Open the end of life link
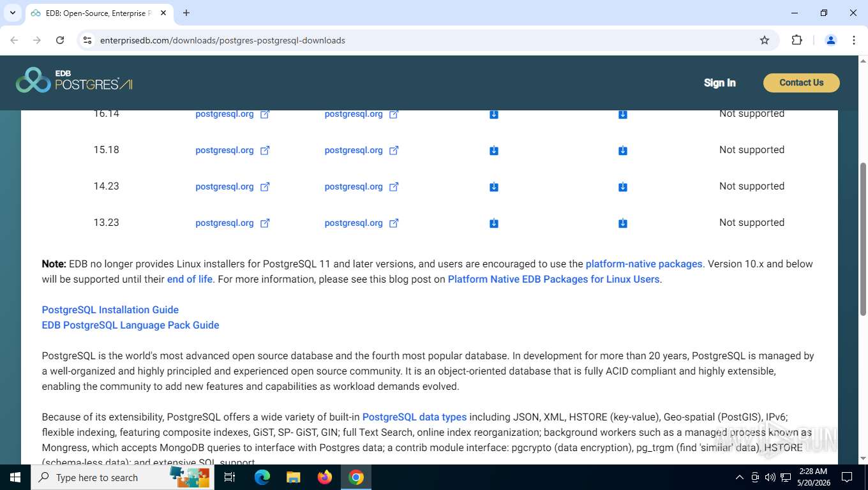Screen dimensions: 868x490 pos(190,279)
